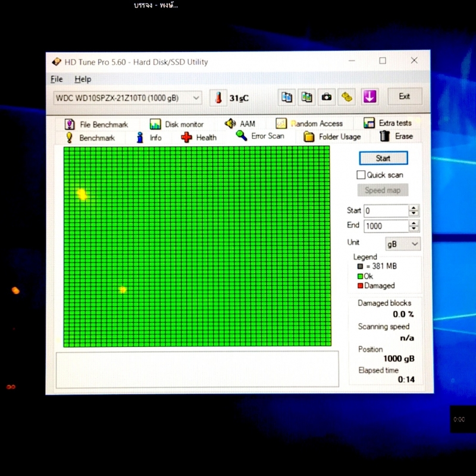Switch to the Extra tests tab
This screenshot has height=476, width=476.
click(x=388, y=123)
